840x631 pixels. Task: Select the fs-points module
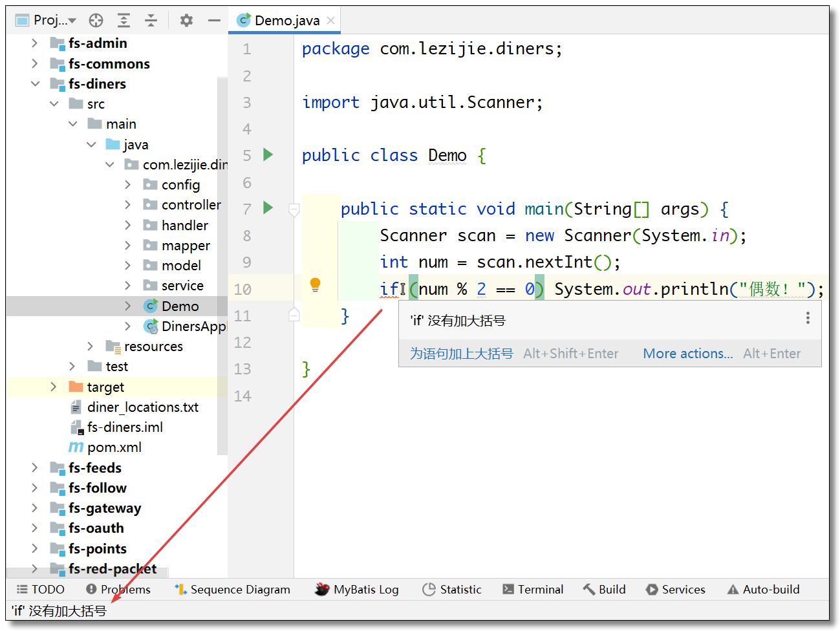pos(97,549)
